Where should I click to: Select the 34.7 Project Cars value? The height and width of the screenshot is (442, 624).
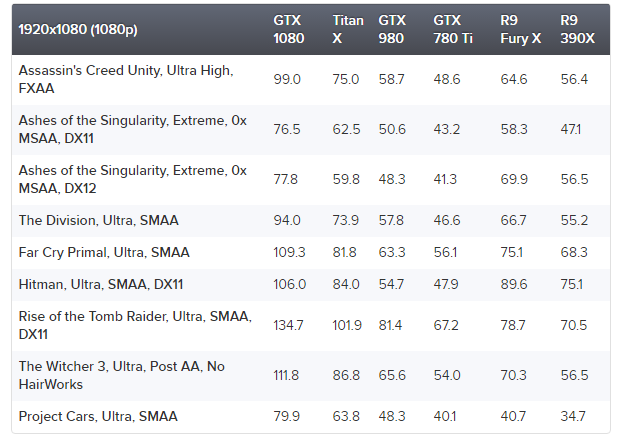[x=574, y=416]
